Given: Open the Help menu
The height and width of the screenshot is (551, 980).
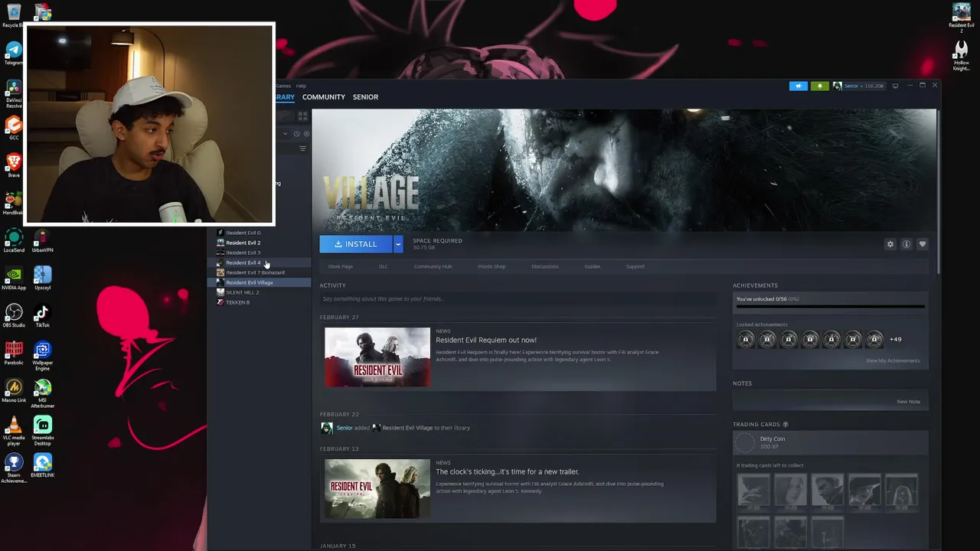Looking at the screenshot, I should [x=301, y=86].
